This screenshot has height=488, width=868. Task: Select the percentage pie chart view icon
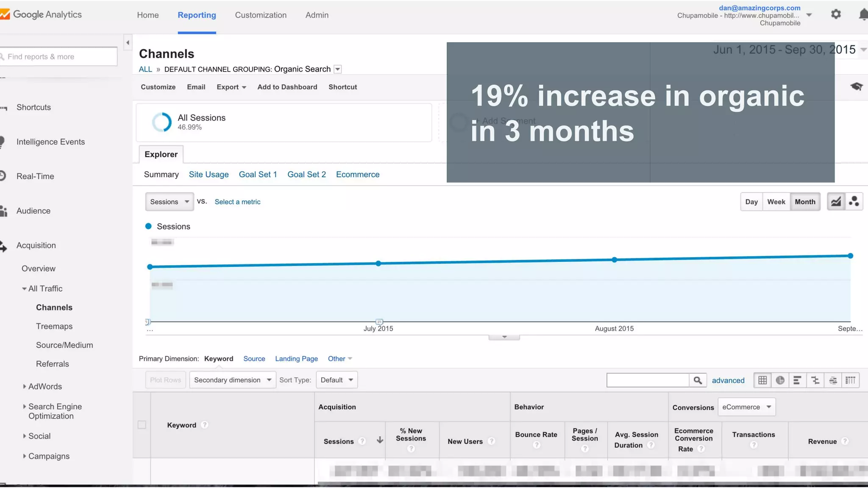[780, 380]
